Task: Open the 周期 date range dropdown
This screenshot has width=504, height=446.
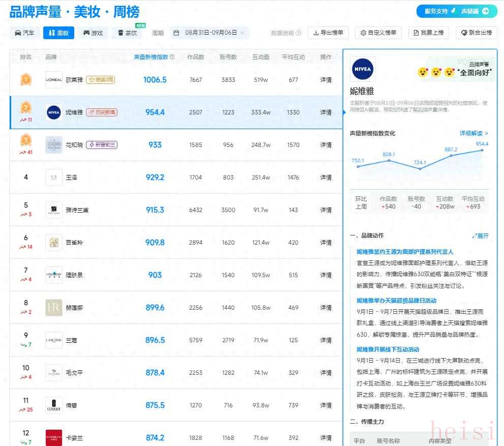Action: [x=209, y=33]
